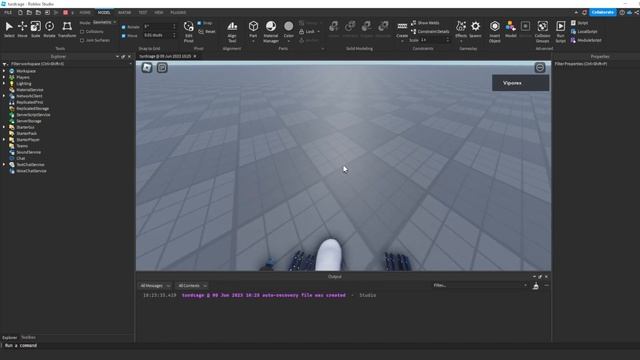Click the Filter Properties search field
Viewport: 640px width, 360px height.
596,64
